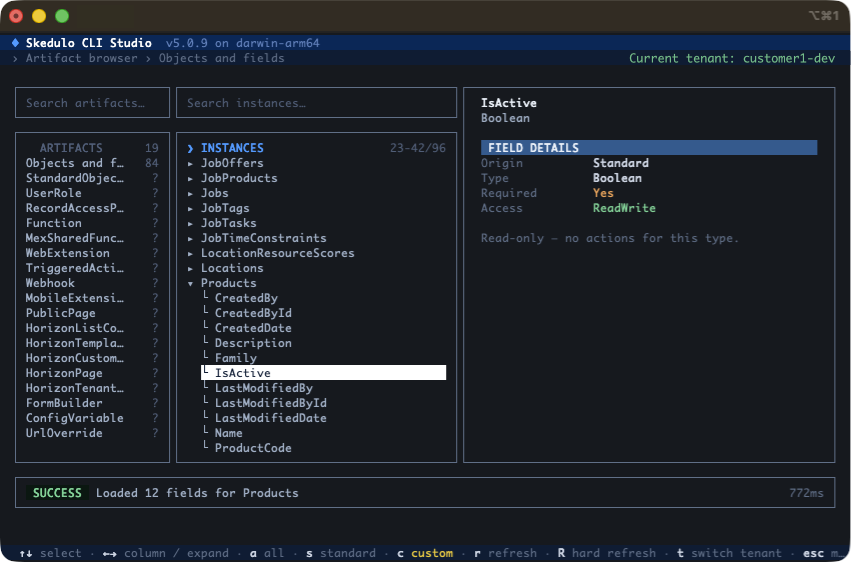
Task: Select the Webhook artifact type
Action: pos(92,283)
